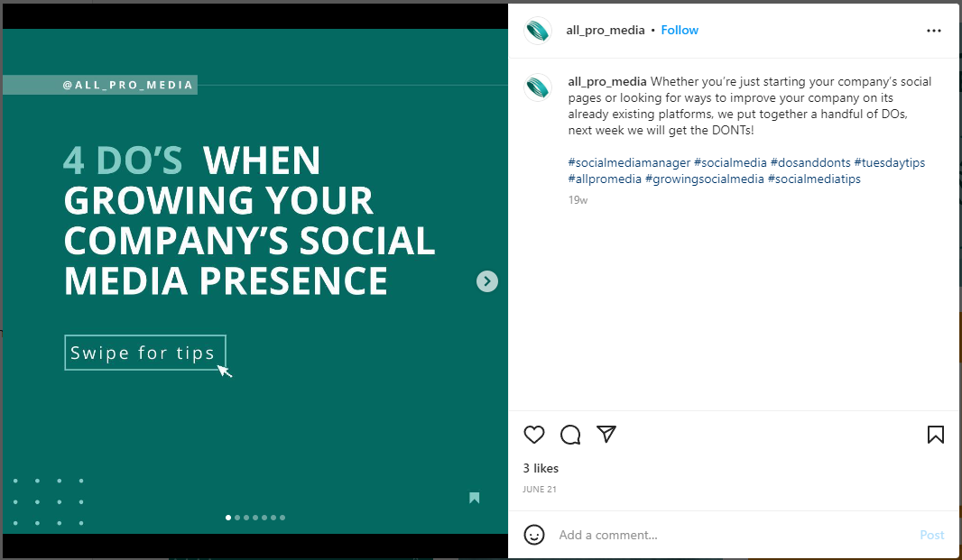The image size is (962, 560).
Task: Click Post to submit comment
Action: (931, 535)
